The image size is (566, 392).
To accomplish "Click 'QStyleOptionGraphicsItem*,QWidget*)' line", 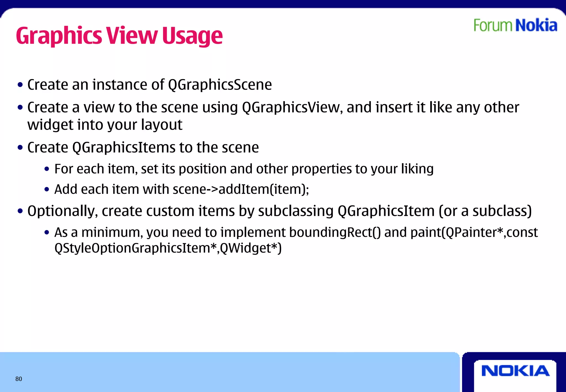I will pos(168,248).
